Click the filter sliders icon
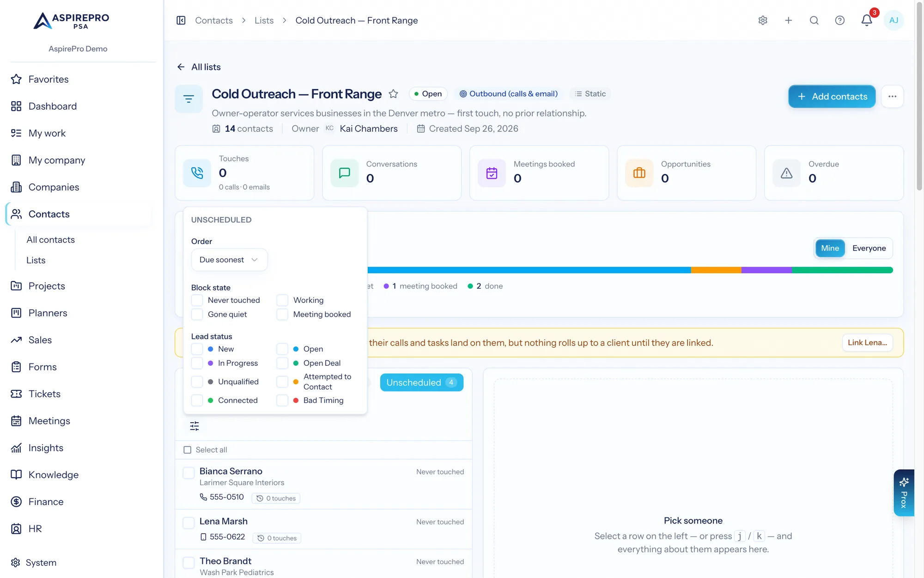The image size is (924, 578). [195, 426]
